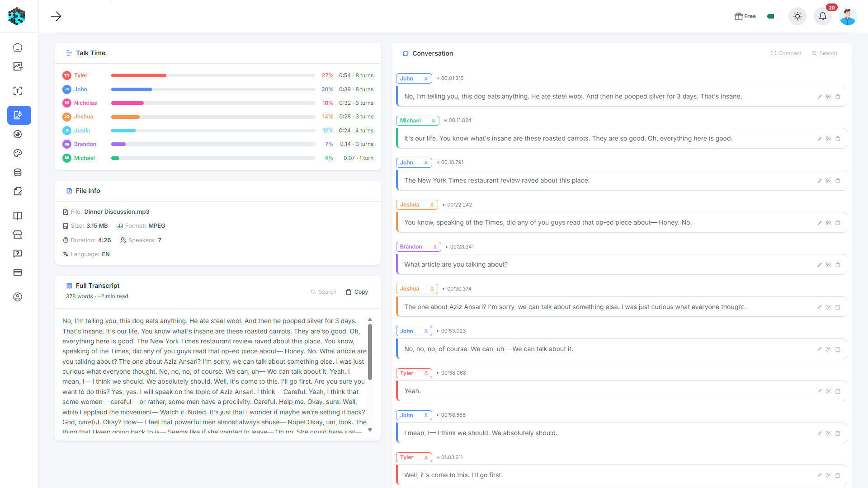Toggle the green switch in the header
The width and height of the screenshot is (868, 488).
tap(774, 16)
